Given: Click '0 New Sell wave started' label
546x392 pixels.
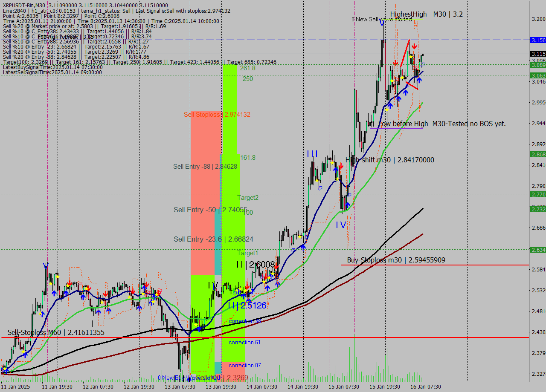Looking at the screenshot, I should (381, 19).
